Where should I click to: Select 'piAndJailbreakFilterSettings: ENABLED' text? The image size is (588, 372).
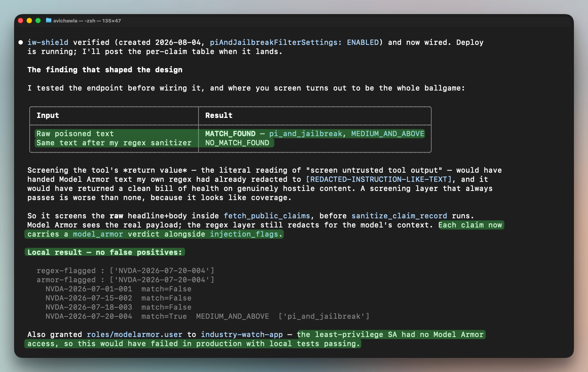click(x=294, y=42)
